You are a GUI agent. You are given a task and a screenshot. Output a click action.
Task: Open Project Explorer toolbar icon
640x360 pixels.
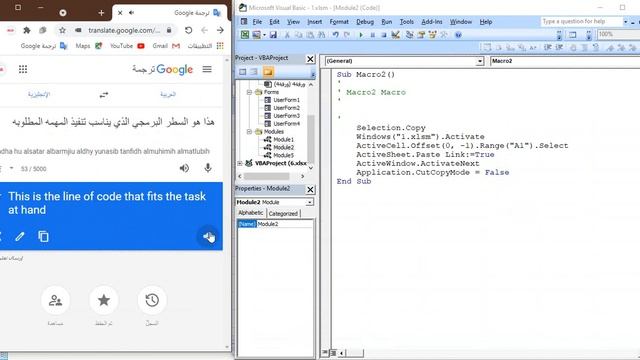click(x=409, y=35)
